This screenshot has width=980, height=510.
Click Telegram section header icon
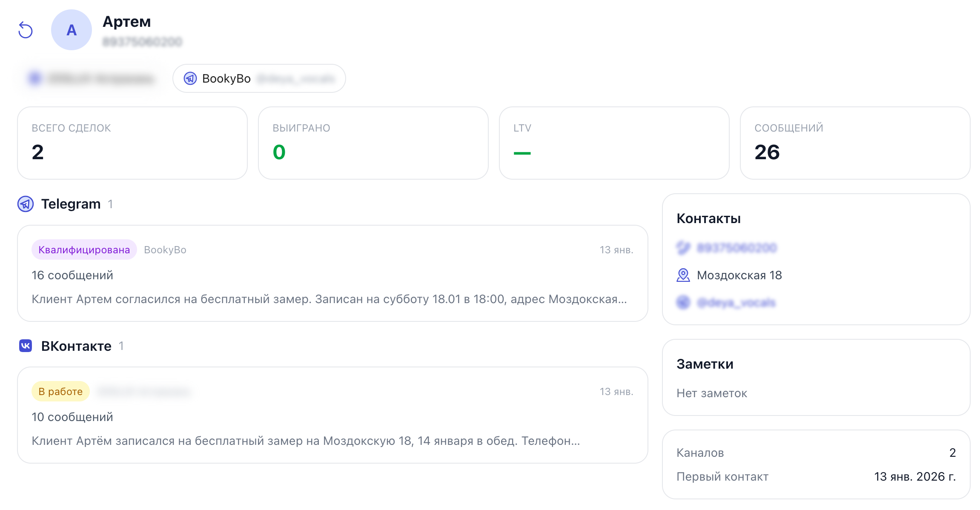click(26, 204)
